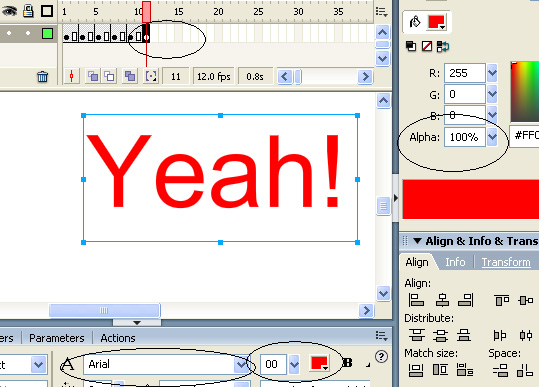The width and height of the screenshot is (539, 387).
Task: Switch to the Info tab
Action: click(455, 262)
